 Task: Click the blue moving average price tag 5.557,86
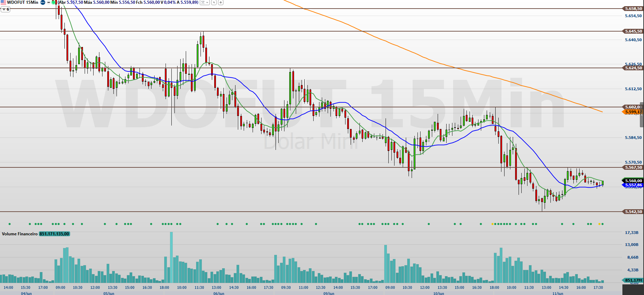pyautogui.click(x=633, y=185)
